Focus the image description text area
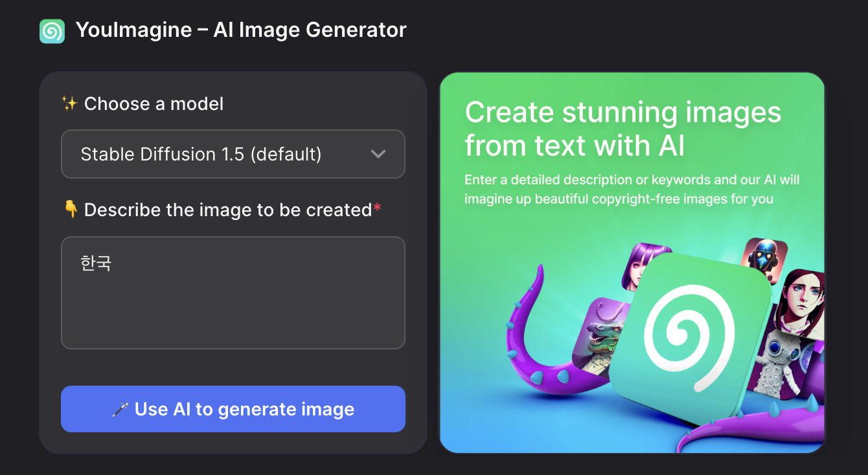 [233, 293]
